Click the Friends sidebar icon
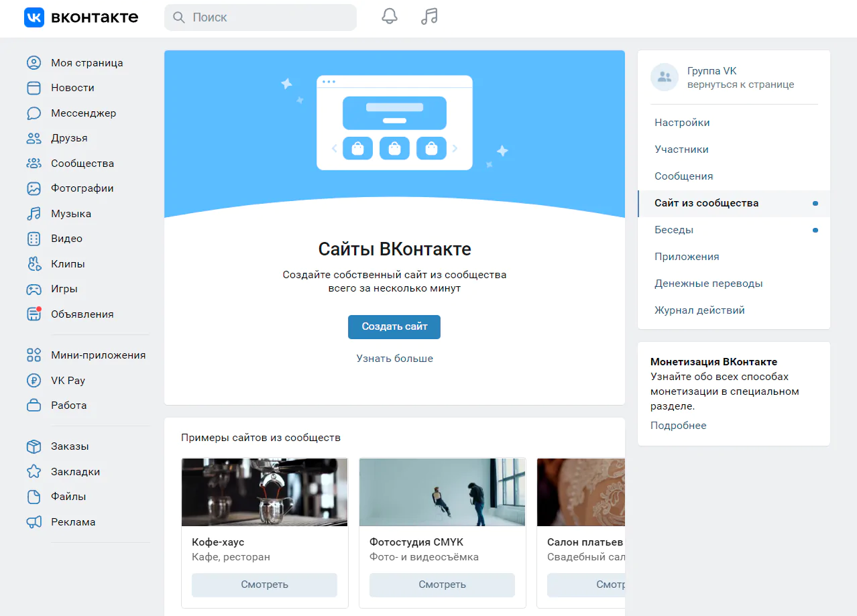Screen dimensions: 857x616 tap(34, 138)
